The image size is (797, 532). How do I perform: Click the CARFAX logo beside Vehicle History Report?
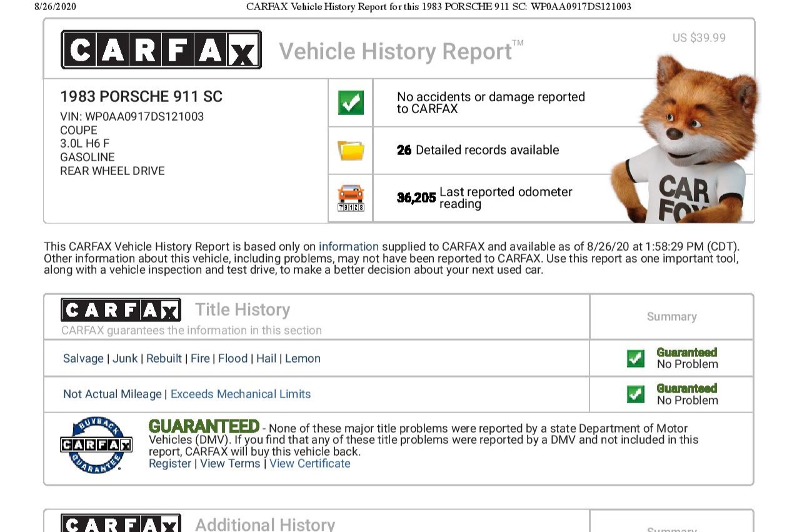tap(161, 49)
